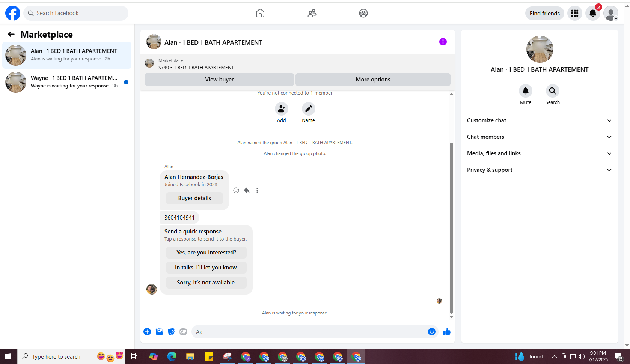630x364 pixels.
Task: Send a thumbs-up like
Action: click(x=447, y=332)
